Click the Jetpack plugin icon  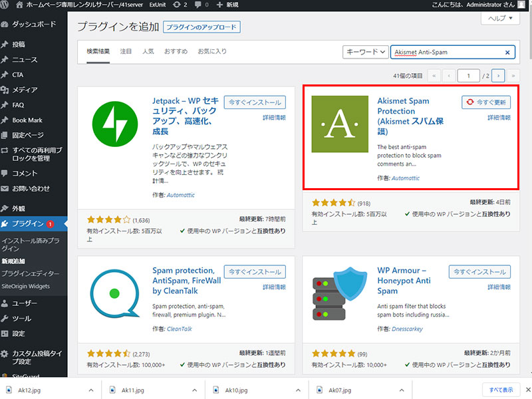click(116, 124)
